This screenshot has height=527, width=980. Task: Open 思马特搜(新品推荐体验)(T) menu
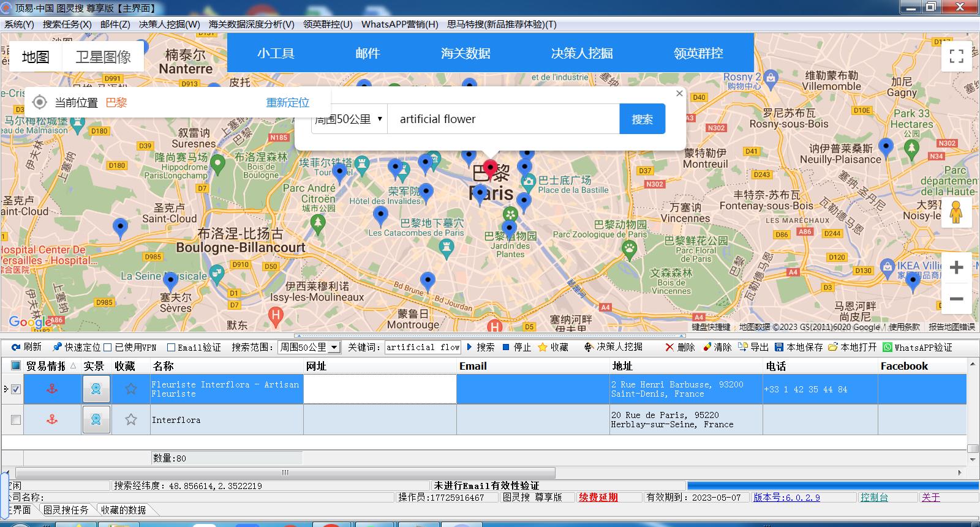click(502, 24)
